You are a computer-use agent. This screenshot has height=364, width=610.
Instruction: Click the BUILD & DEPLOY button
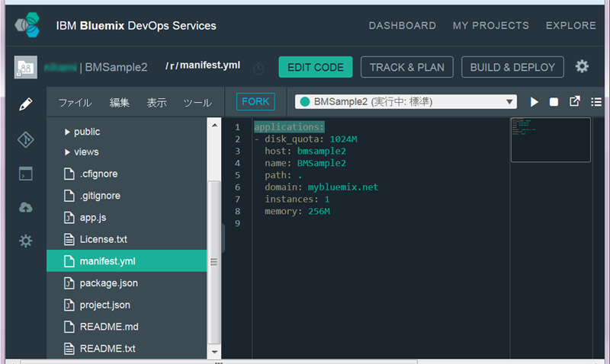pyautogui.click(x=512, y=67)
